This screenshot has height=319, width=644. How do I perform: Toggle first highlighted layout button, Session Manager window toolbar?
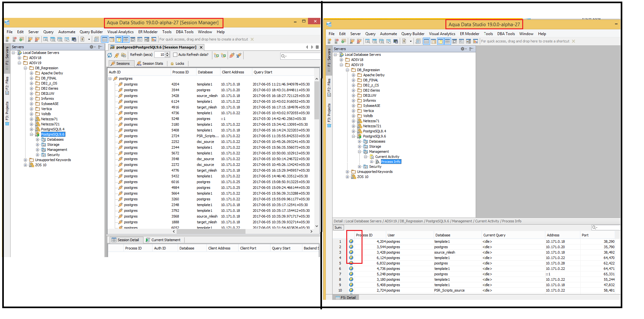pos(105,39)
